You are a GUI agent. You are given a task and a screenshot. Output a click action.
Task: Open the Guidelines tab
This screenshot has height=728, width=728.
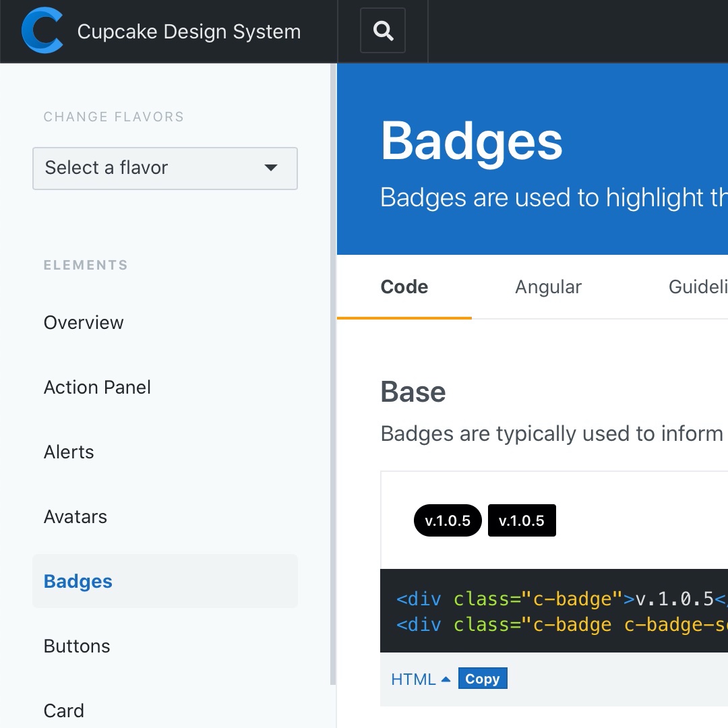pos(698,287)
